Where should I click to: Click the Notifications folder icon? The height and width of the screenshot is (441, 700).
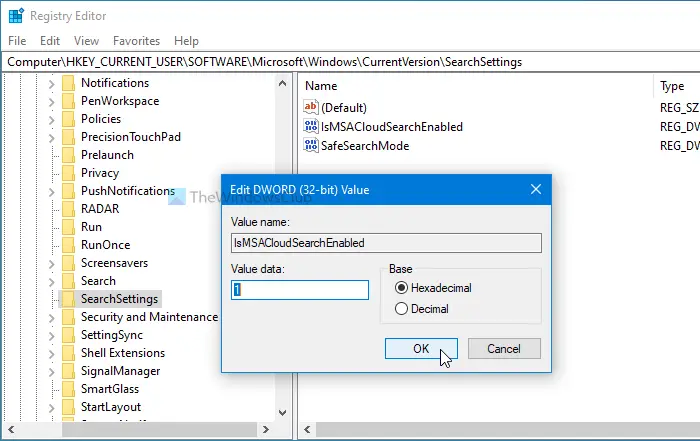click(x=68, y=83)
